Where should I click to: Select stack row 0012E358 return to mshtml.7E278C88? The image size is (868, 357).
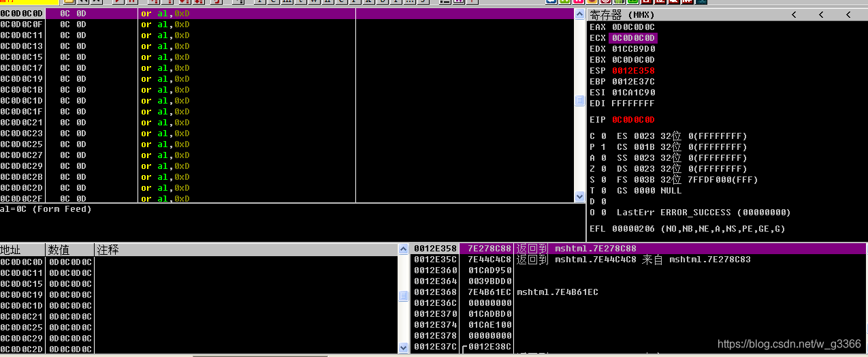pyautogui.click(x=639, y=249)
